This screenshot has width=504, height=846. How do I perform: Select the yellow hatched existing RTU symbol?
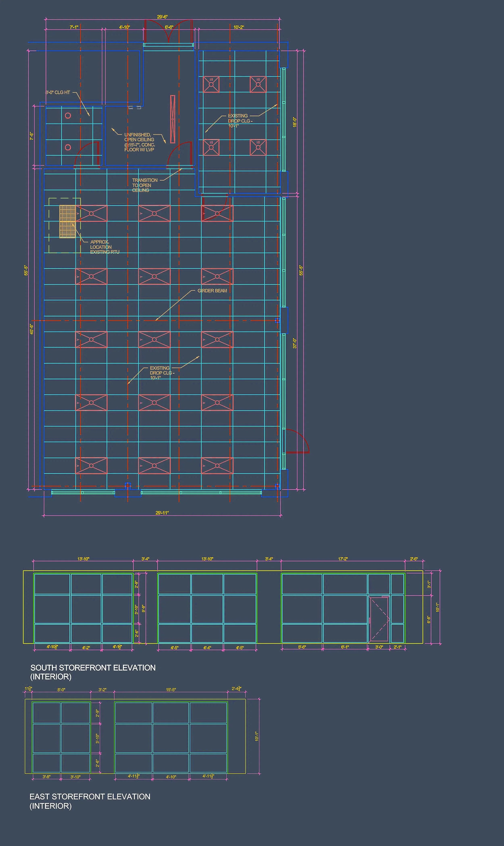pos(67,221)
